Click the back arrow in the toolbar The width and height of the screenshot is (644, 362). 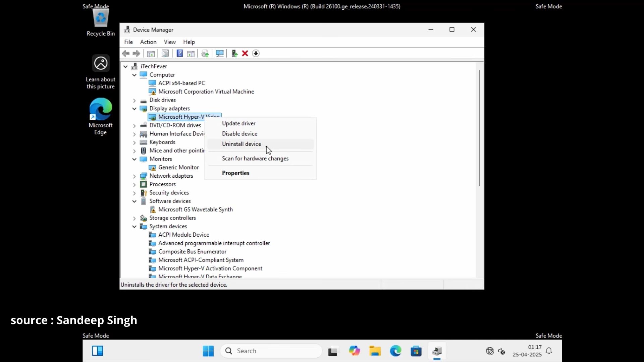click(126, 53)
